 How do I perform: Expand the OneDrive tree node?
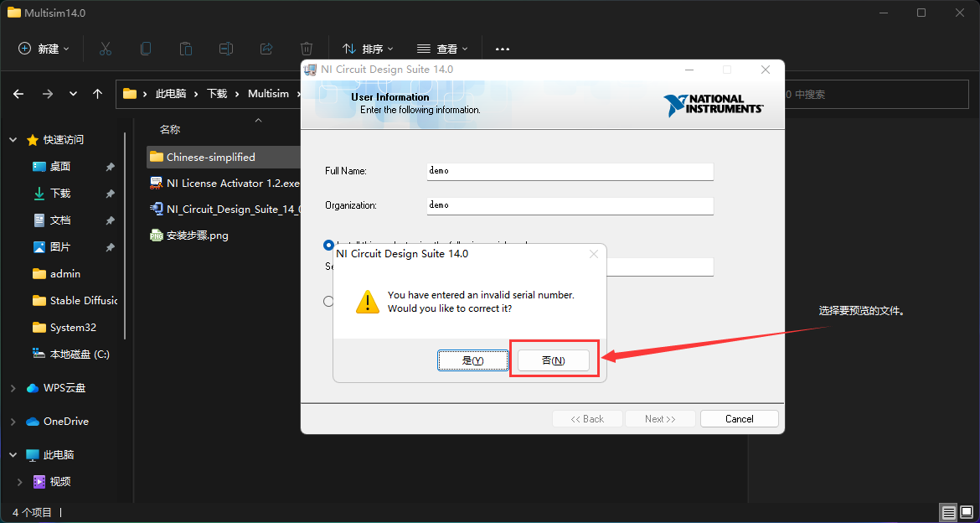[13, 422]
